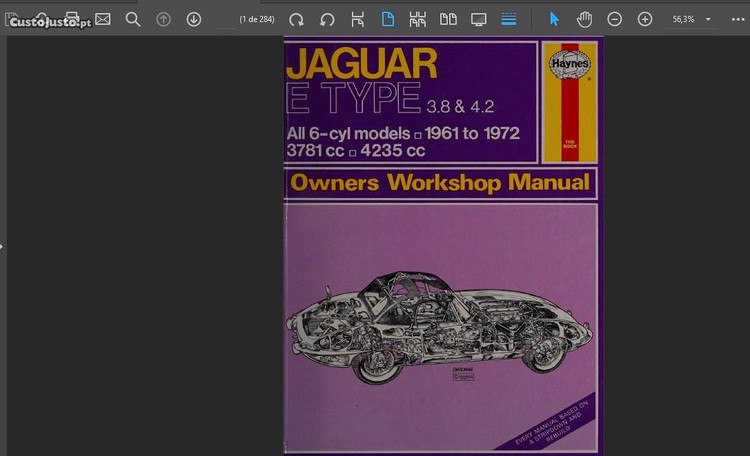
Task: Zoom in with the plus icon
Action: point(645,19)
